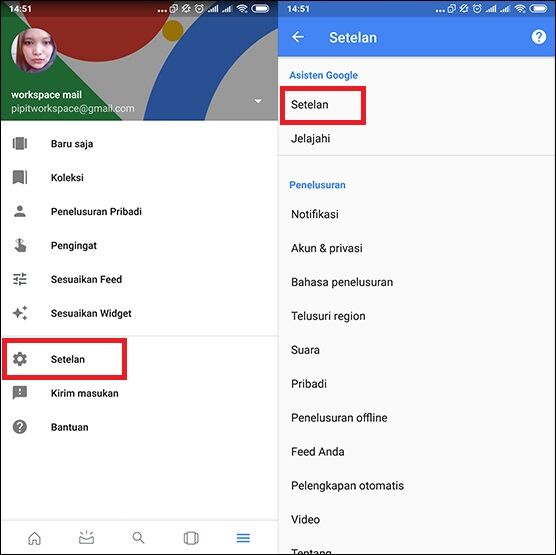
Task: Click the Pengingat reminder hand icon
Action: tap(20, 245)
